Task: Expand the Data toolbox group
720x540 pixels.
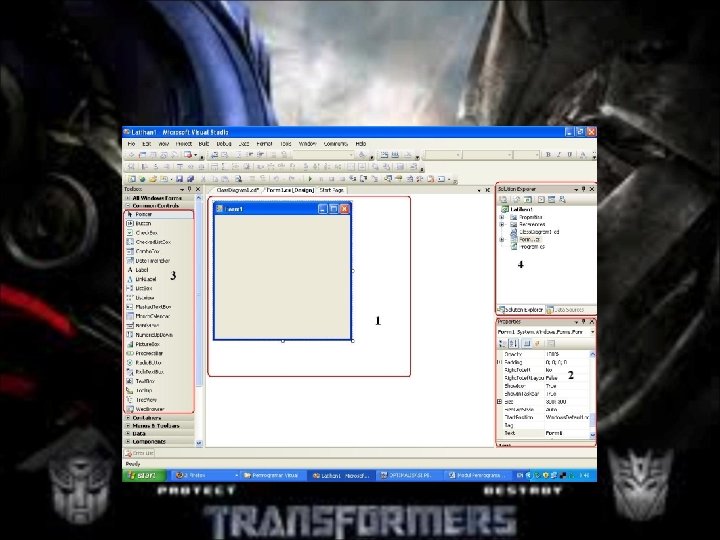Action: [x=158, y=433]
